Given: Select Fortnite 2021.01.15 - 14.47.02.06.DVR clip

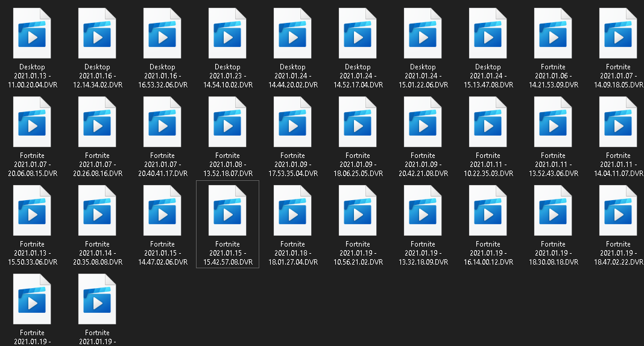Looking at the screenshot, I should click(x=162, y=225).
